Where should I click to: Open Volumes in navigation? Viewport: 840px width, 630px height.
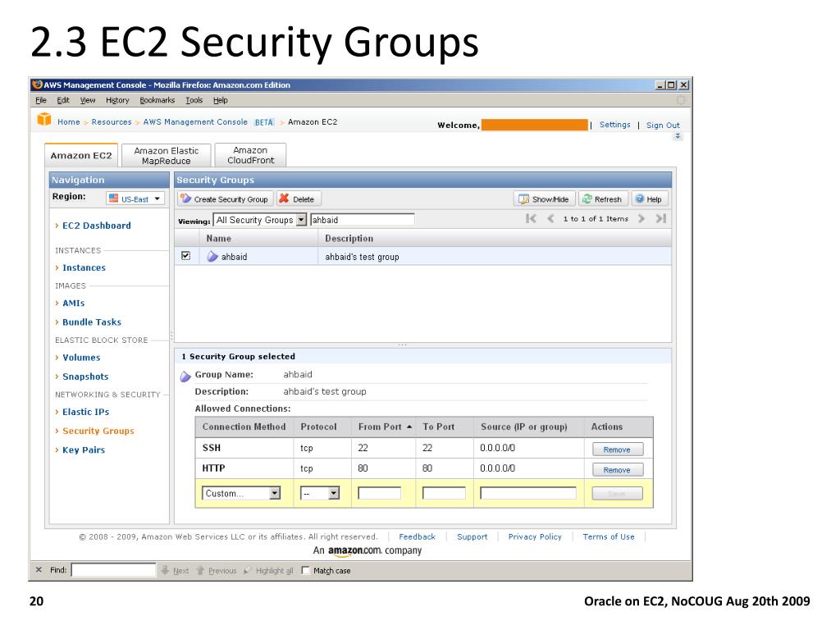(x=81, y=358)
